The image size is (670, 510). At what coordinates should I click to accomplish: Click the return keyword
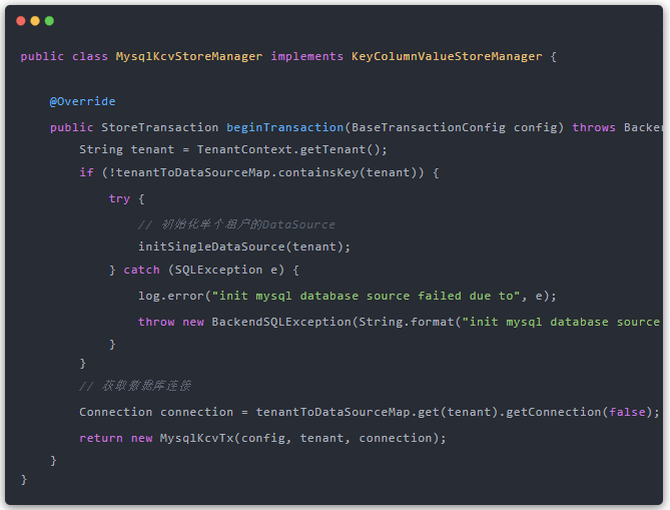(101, 438)
